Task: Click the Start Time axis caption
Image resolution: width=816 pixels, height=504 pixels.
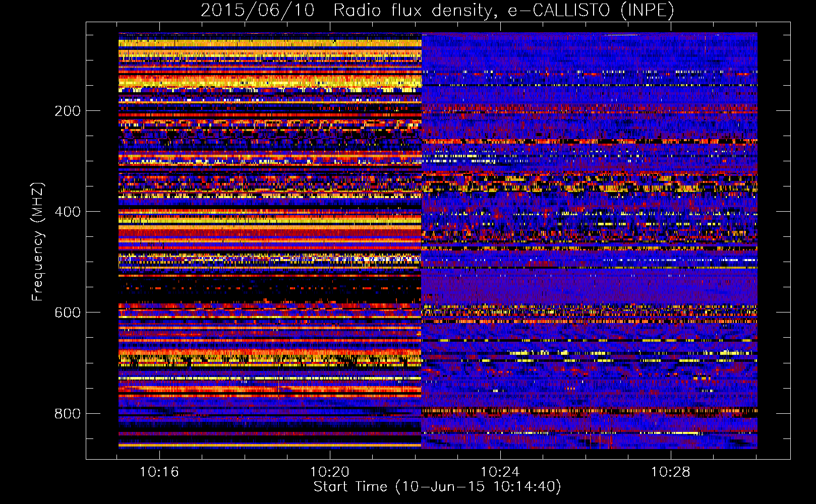Action: 437,487
